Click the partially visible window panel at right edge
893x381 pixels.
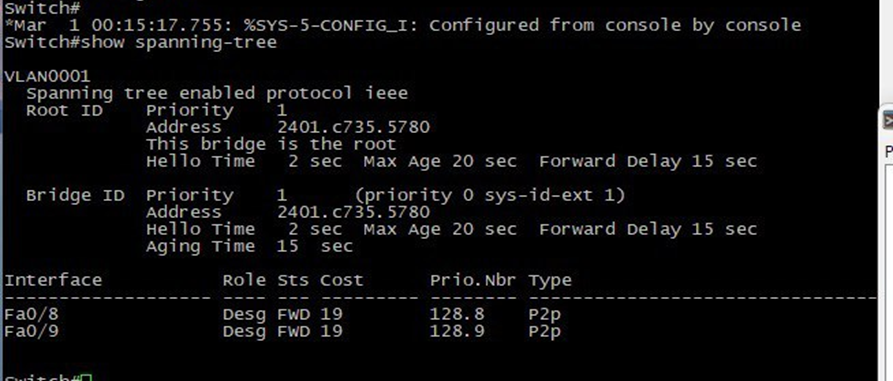pos(886,243)
